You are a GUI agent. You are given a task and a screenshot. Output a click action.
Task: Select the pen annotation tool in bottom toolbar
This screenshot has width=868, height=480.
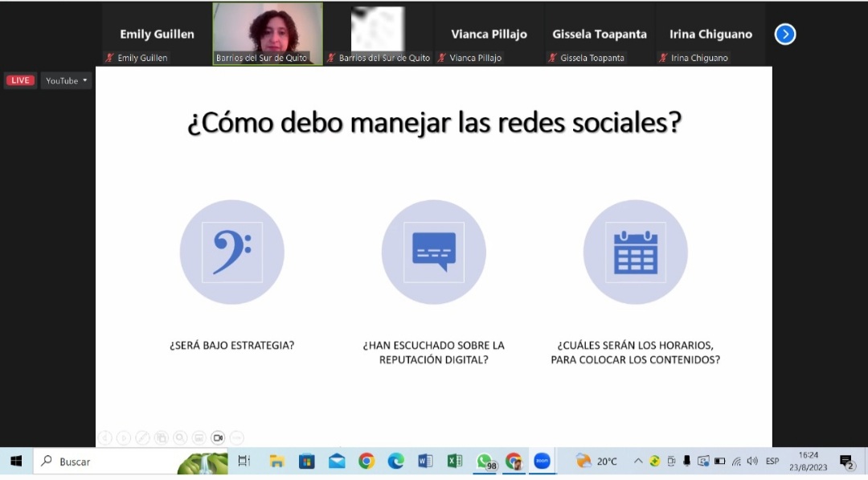click(x=142, y=437)
